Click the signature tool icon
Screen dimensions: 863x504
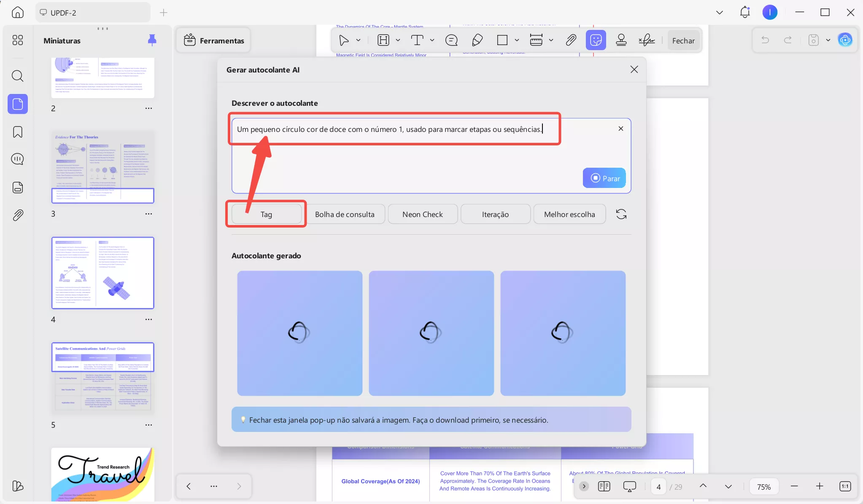(646, 40)
